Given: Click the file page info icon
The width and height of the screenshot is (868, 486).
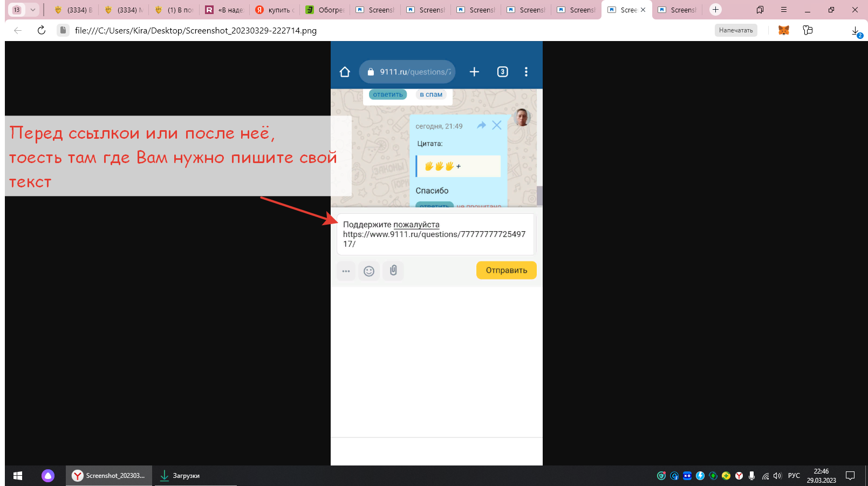Looking at the screenshot, I should 63,30.
